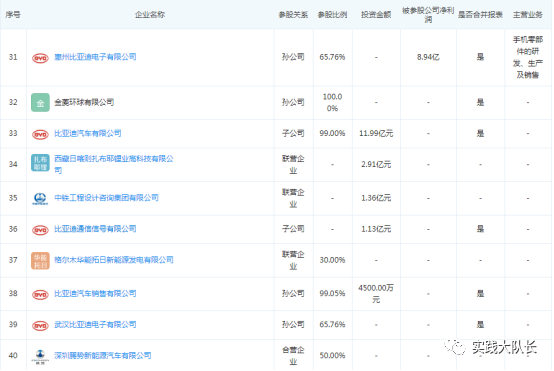The height and width of the screenshot is (371, 554).
Task: Select 99.05% shareholding ratio cell
Action: point(332,293)
